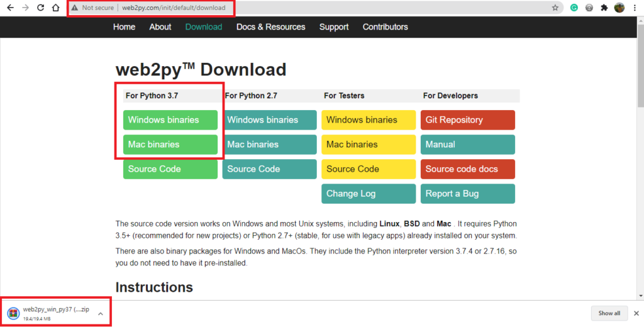Screen dimensions: 644x327
Task: Open the Git Repository button
Action: click(467, 120)
